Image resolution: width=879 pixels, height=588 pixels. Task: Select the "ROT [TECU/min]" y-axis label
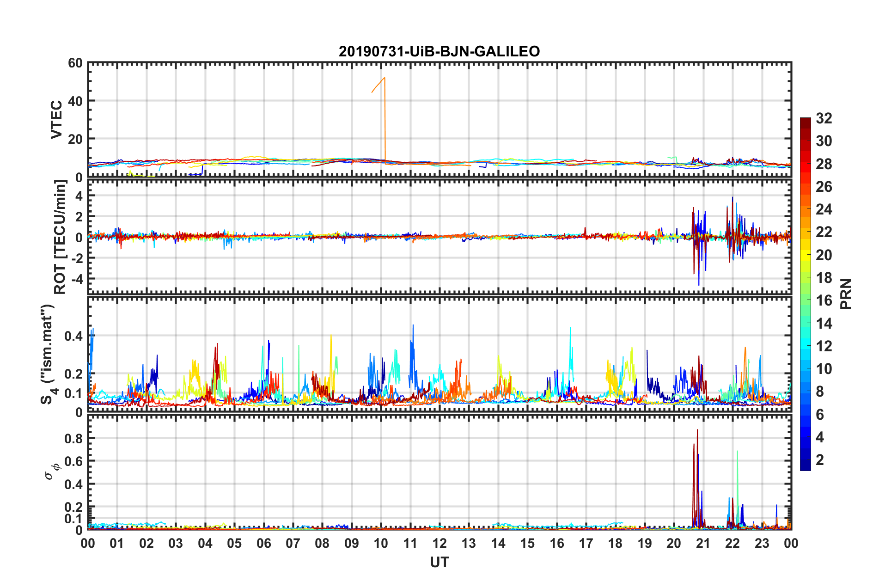click(60, 237)
